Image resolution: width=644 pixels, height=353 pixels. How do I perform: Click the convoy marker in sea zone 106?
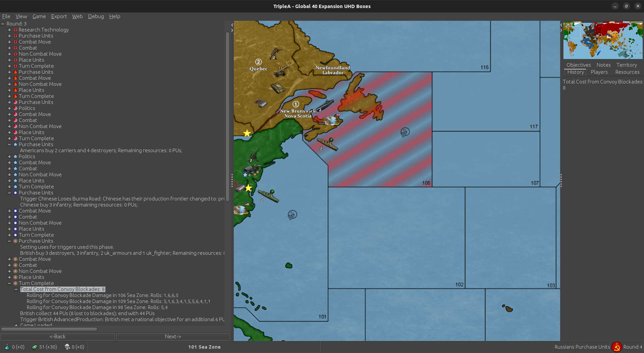pos(405,132)
